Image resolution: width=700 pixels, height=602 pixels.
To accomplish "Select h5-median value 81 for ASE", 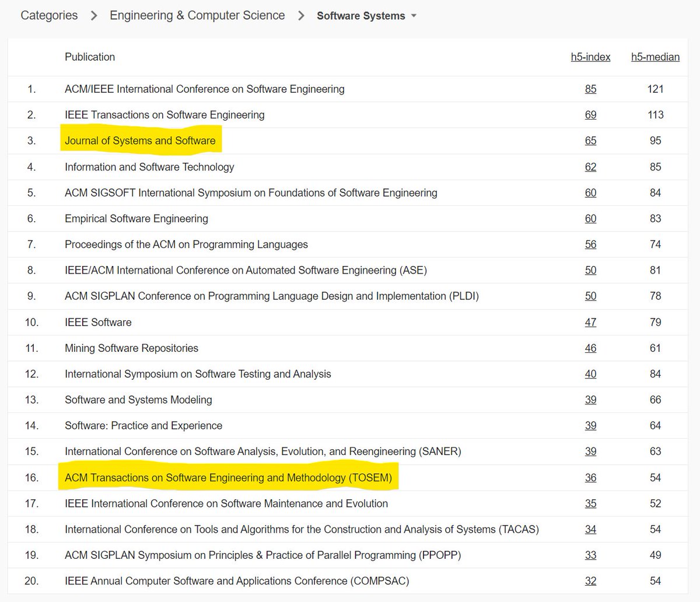I will 655,270.
